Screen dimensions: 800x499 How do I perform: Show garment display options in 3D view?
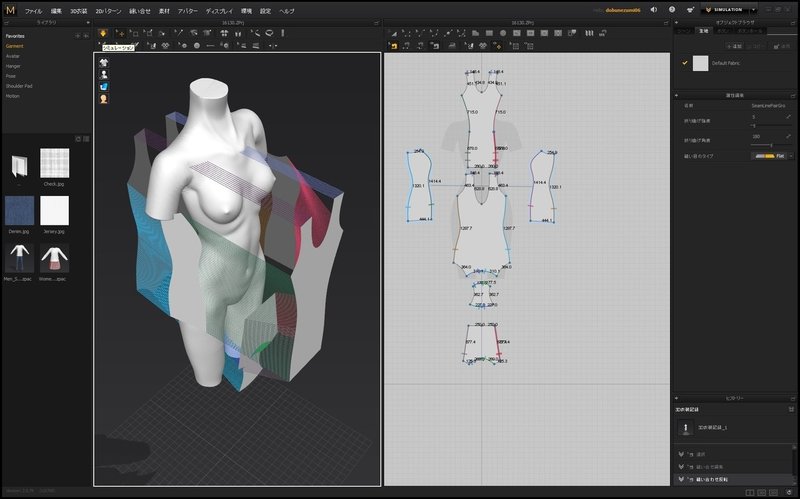(x=104, y=62)
